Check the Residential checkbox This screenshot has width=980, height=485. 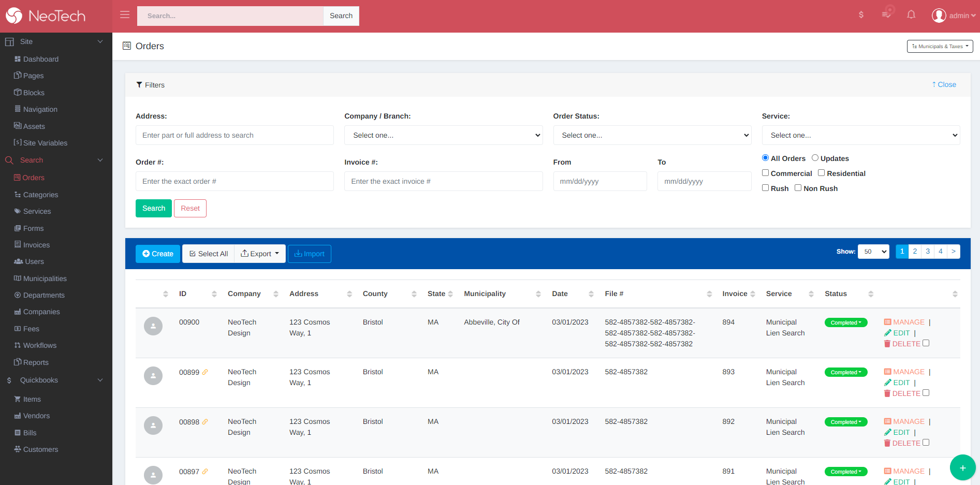821,173
